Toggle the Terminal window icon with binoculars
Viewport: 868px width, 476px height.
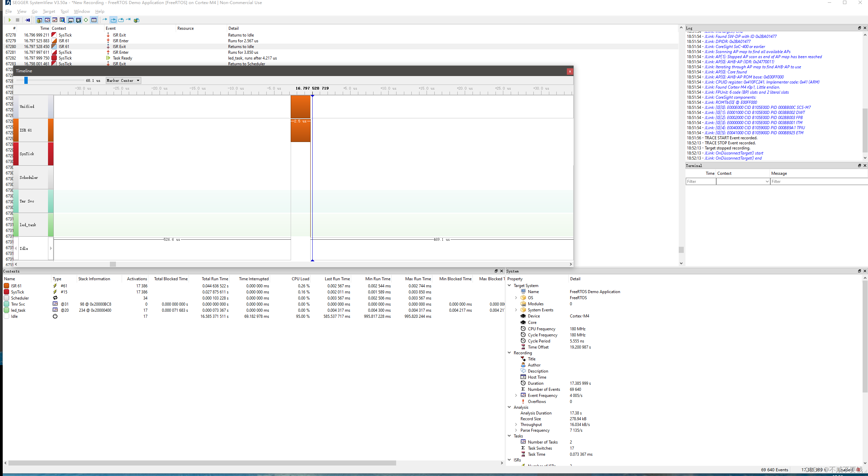pyautogui.click(x=71, y=20)
